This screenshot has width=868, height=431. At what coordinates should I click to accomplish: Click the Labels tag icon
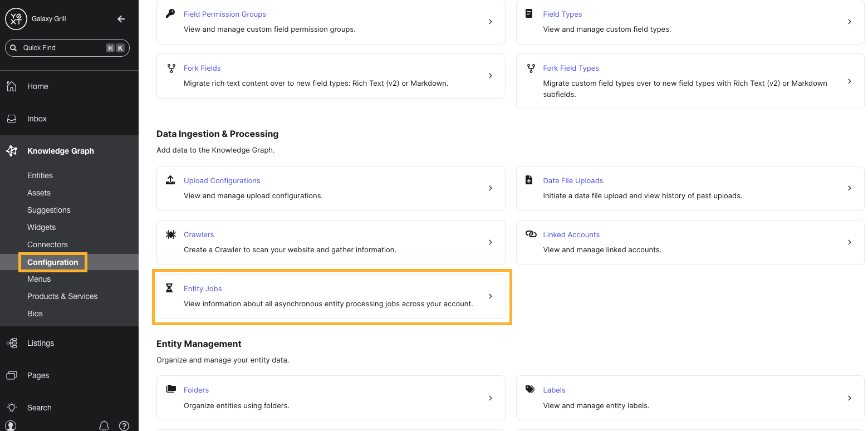coord(530,390)
